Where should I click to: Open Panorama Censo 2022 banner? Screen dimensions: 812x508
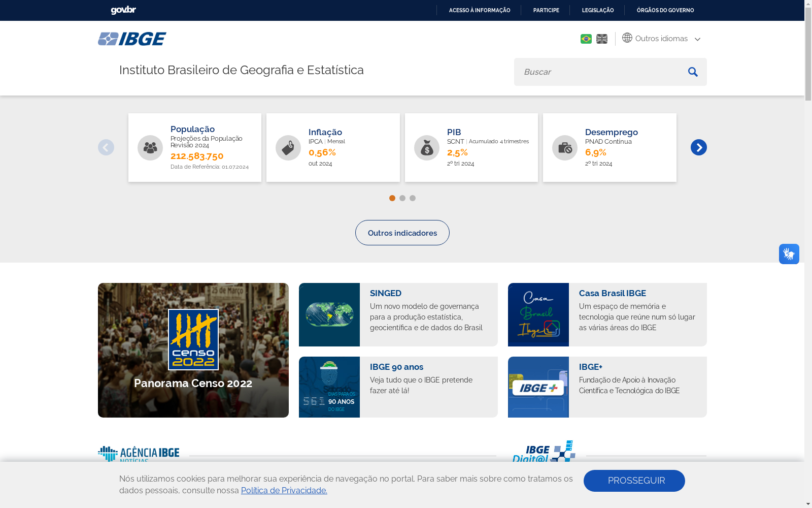193,350
